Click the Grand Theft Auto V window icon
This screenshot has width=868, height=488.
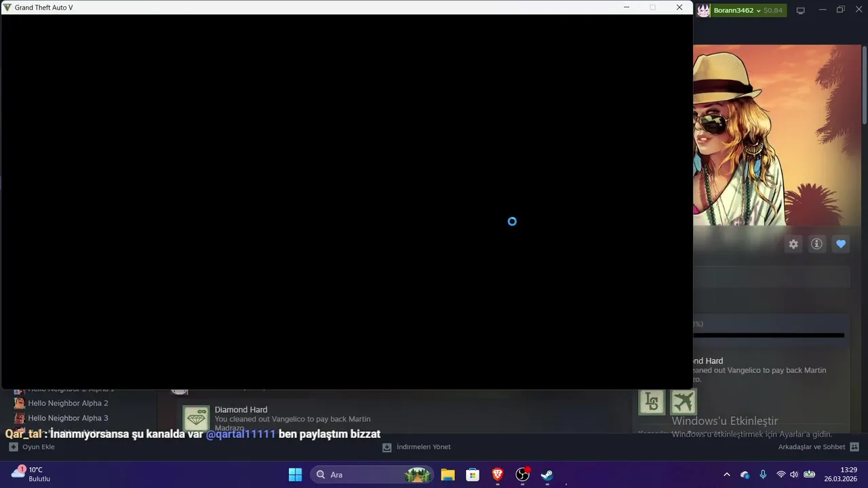coord(7,7)
